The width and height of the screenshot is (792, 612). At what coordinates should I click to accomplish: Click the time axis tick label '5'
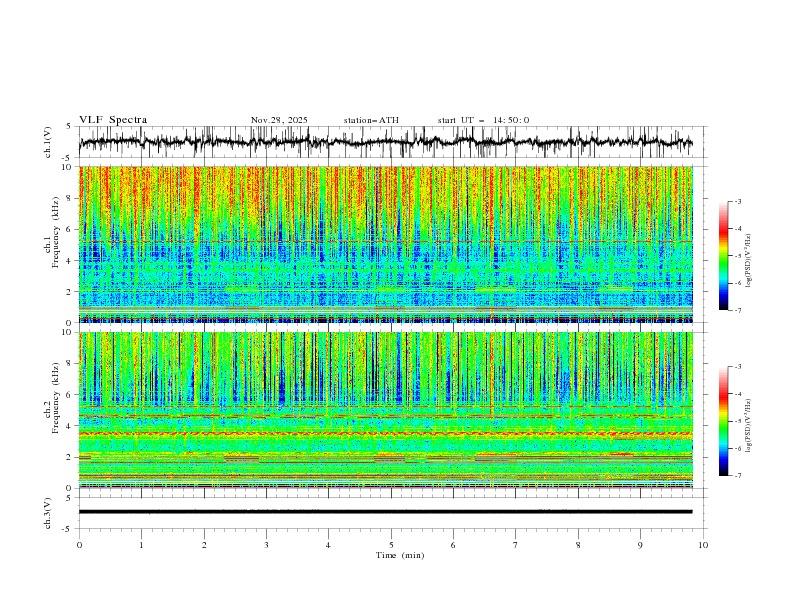(x=391, y=545)
